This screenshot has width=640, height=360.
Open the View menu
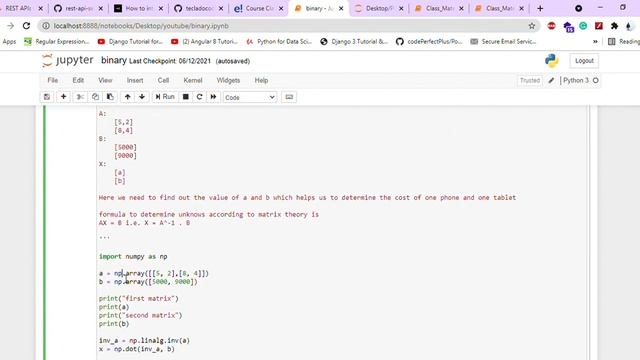pyautogui.click(x=105, y=80)
